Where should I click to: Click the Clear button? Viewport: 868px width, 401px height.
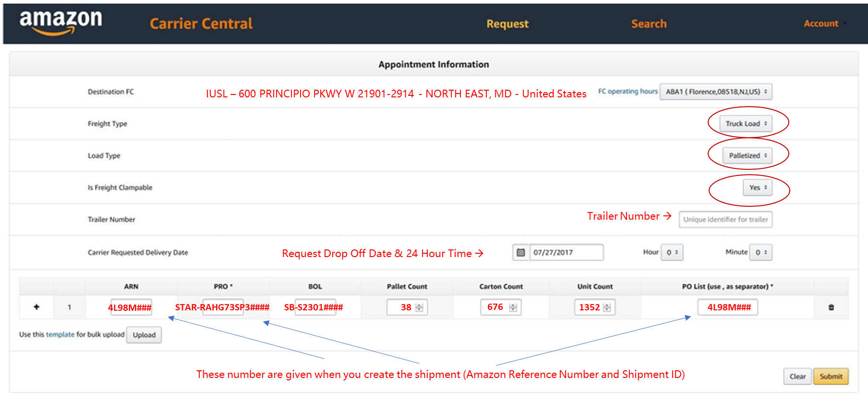pyautogui.click(x=797, y=377)
